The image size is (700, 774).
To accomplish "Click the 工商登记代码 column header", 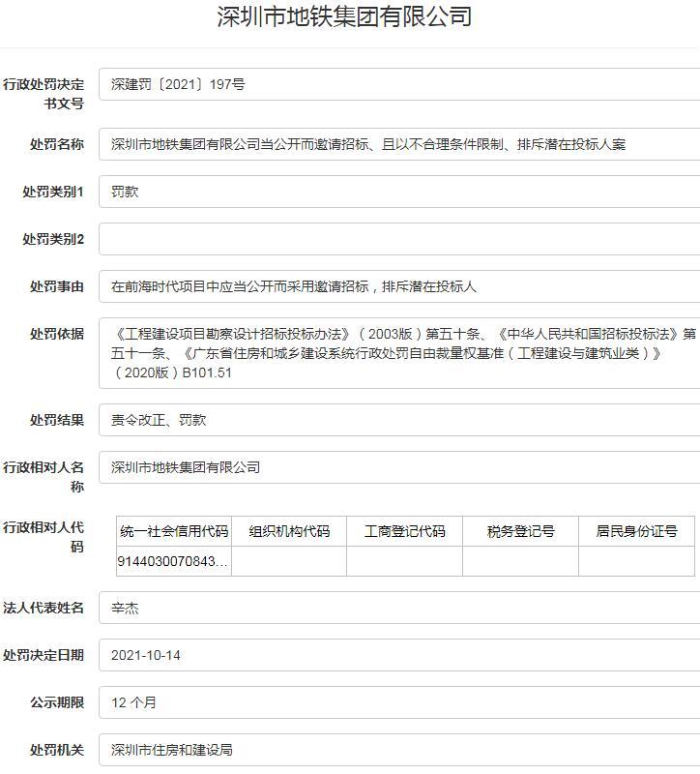I will (404, 531).
